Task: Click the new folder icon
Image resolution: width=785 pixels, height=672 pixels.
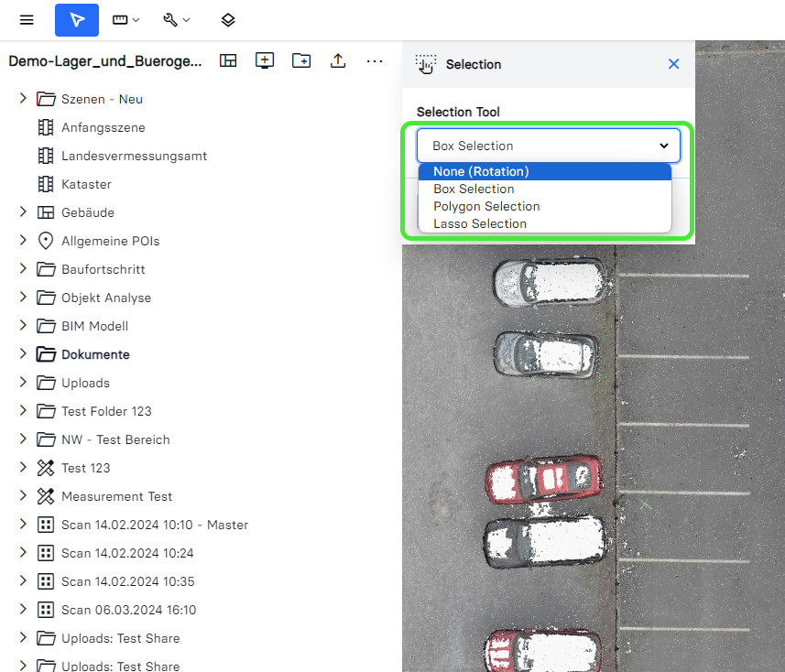Action: [301, 60]
